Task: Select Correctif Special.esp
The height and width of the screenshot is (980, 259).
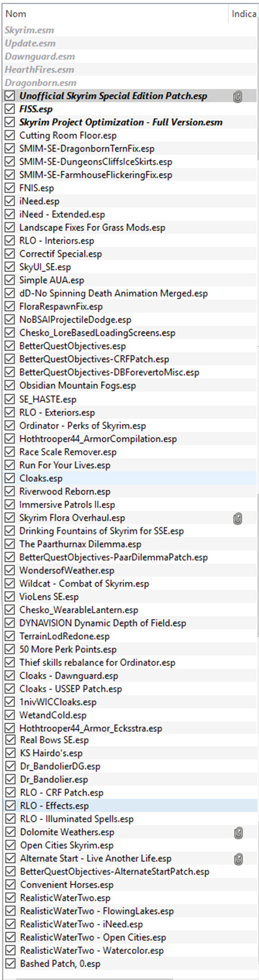Action: pyautogui.click(x=61, y=253)
